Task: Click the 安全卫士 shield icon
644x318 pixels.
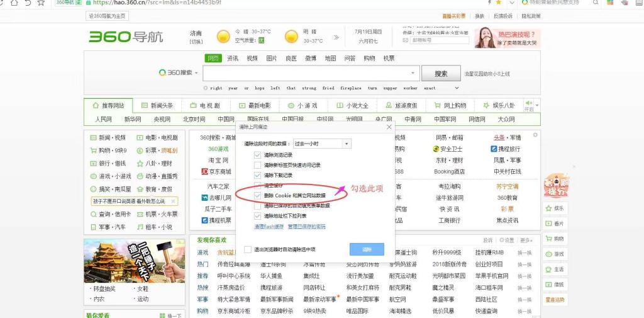Action: (x=436, y=149)
